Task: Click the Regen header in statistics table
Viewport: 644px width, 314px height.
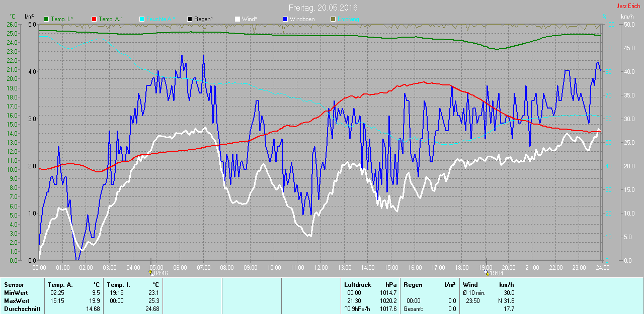Action: (x=413, y=285)
